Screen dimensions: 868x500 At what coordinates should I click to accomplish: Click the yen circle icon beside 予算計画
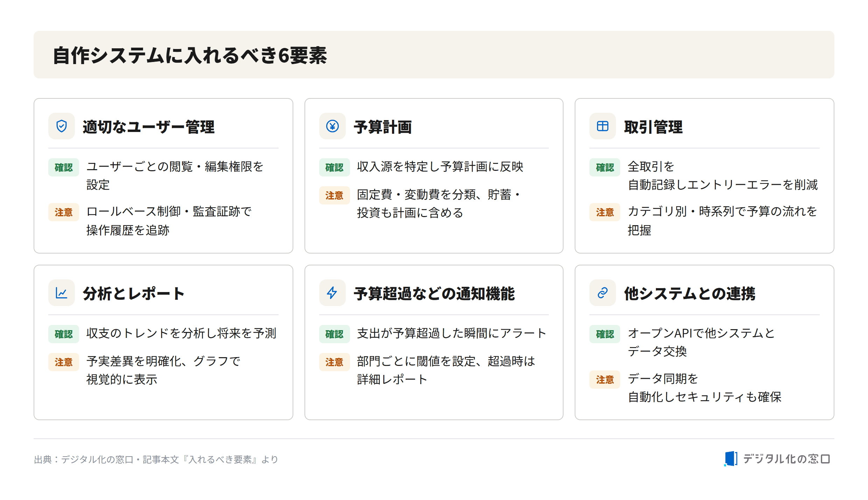332,126
